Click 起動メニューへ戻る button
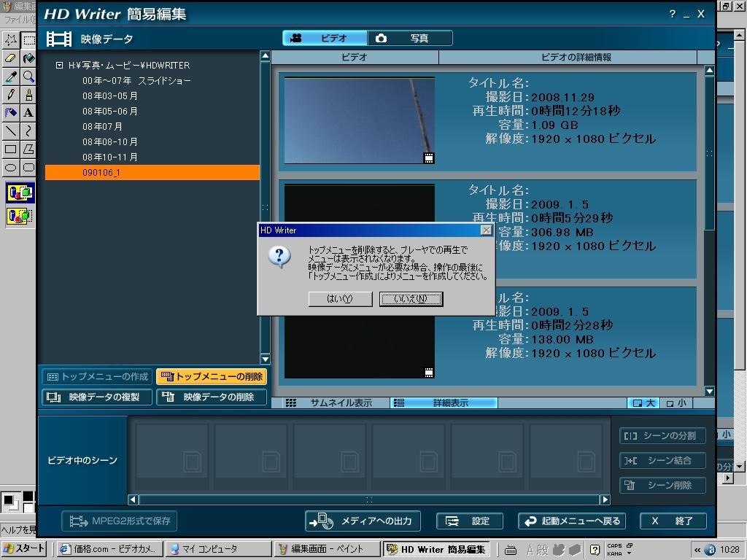 (572, 521)
